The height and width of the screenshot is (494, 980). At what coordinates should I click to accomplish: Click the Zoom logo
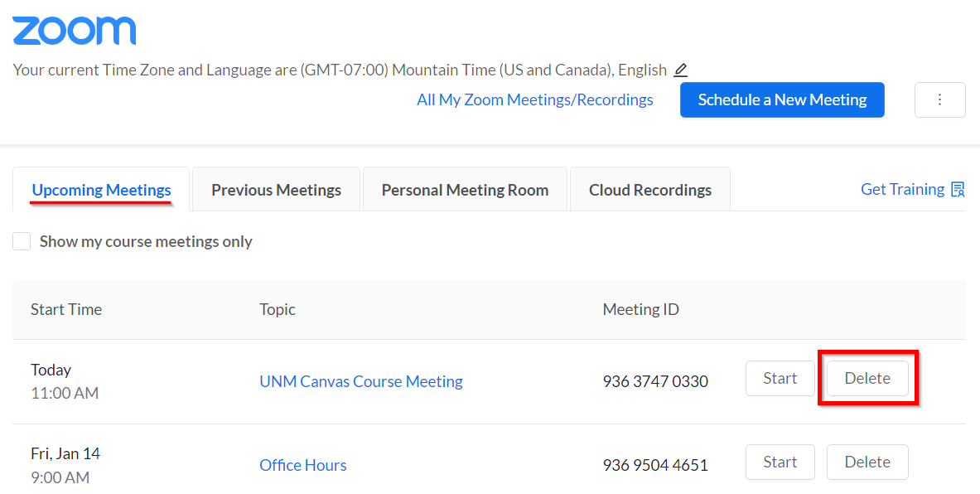pyautogui.click(x=75, y=31)
